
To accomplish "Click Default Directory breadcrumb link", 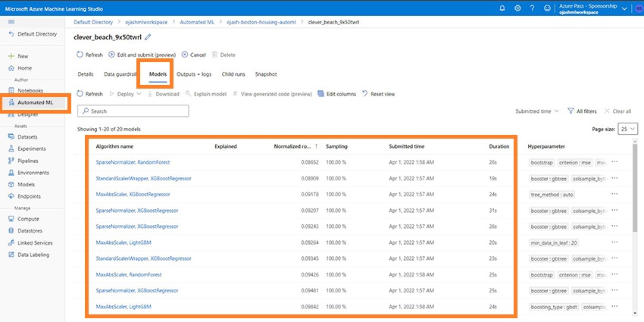I will (x=93, y=22).
